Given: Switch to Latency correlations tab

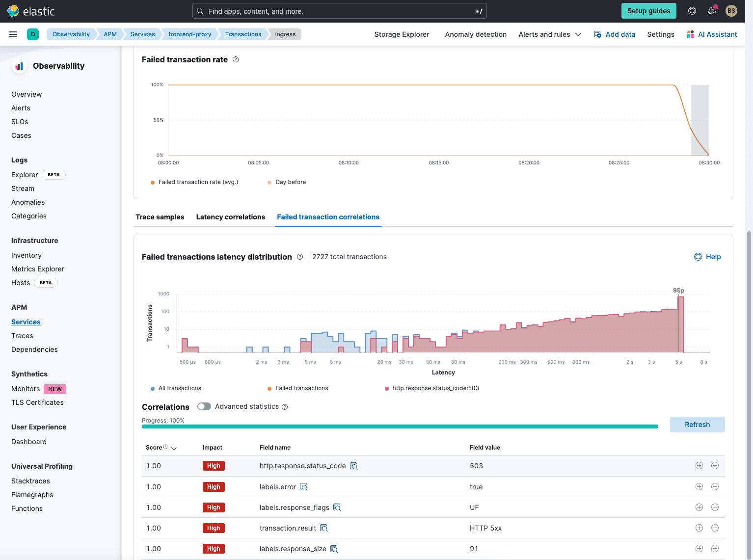Looking at the screenshot, I should pos(230,217).
